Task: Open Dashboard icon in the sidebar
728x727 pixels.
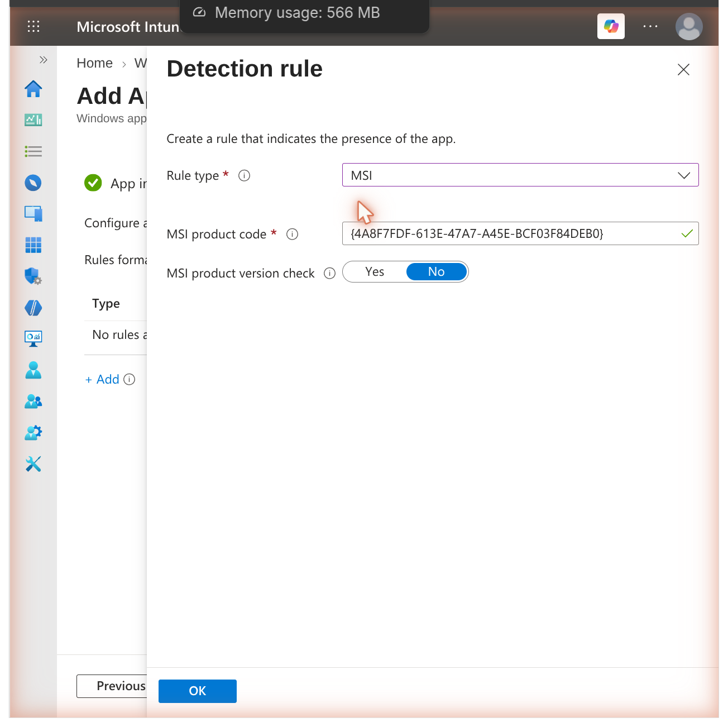Action: tap(33, 119)
